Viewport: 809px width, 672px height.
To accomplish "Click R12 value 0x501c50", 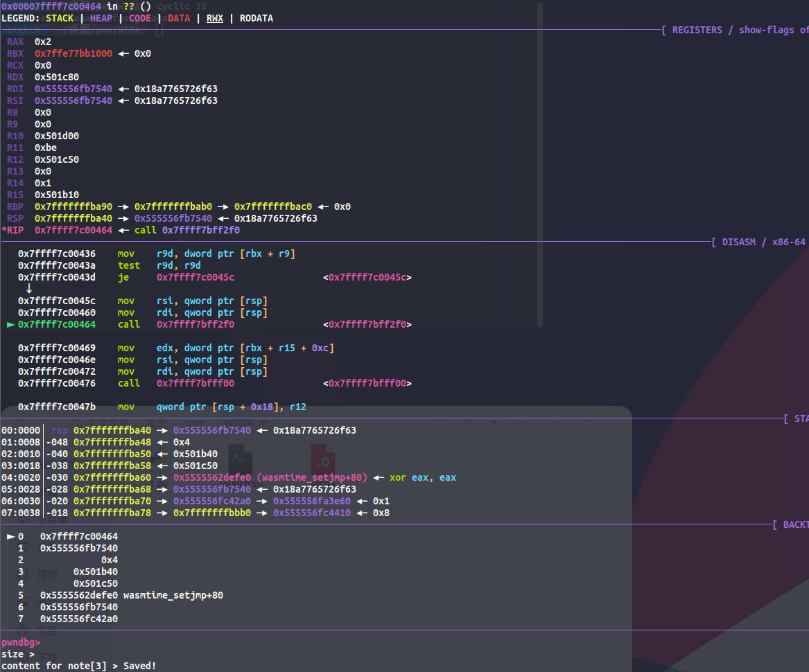I will coord(57,160).
